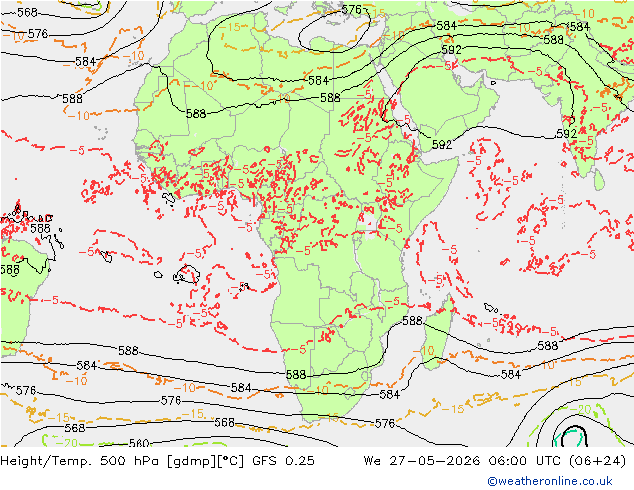Click the 576 label over the Mediterranean low

click(351, 10)
